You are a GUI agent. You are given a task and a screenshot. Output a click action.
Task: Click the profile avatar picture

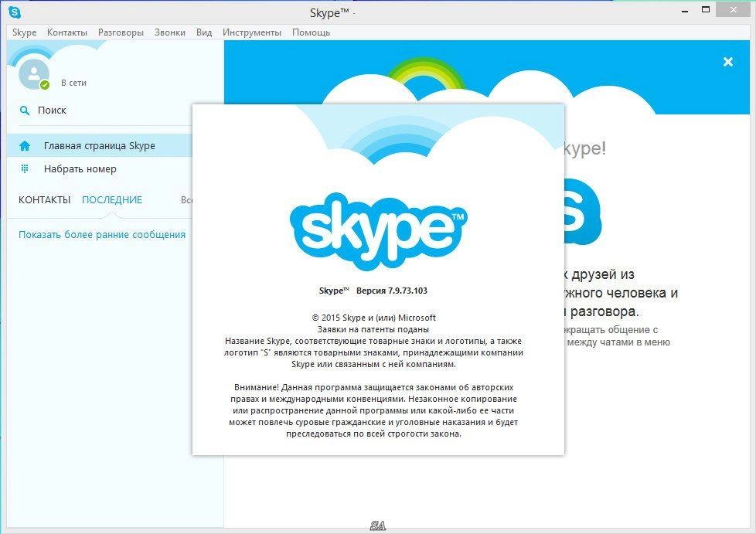[34, 73]
